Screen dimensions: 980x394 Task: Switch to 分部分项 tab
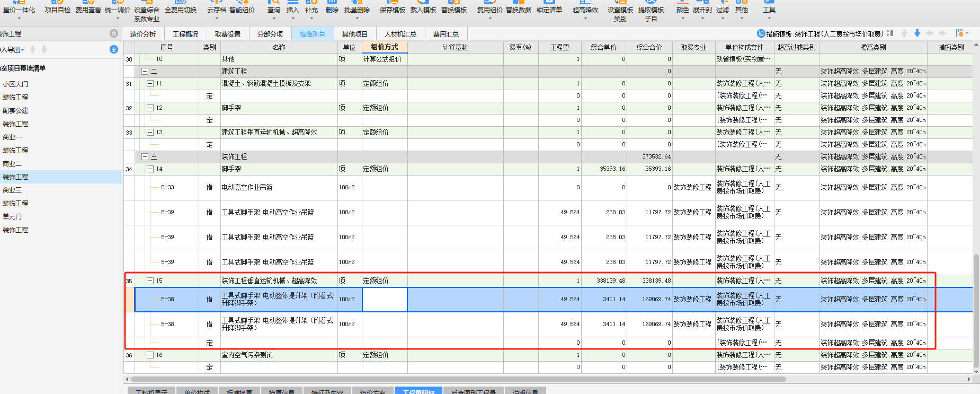tap(270, 34)
